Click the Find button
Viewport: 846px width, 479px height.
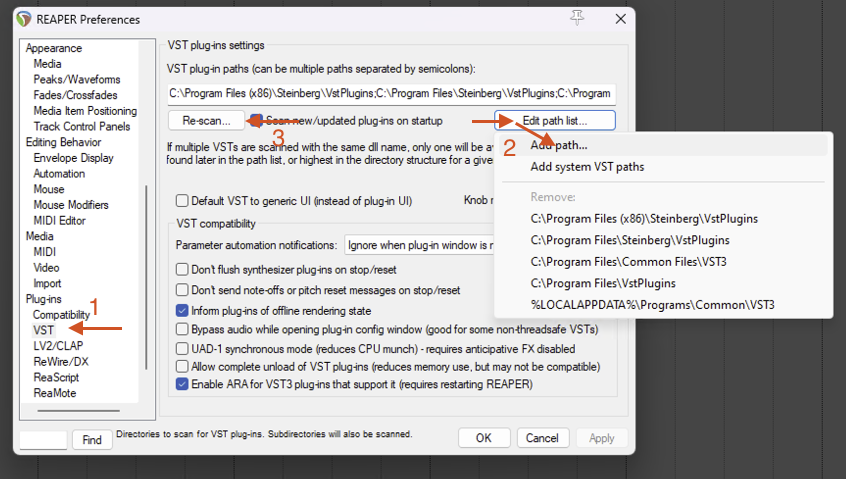pos(92,440)
